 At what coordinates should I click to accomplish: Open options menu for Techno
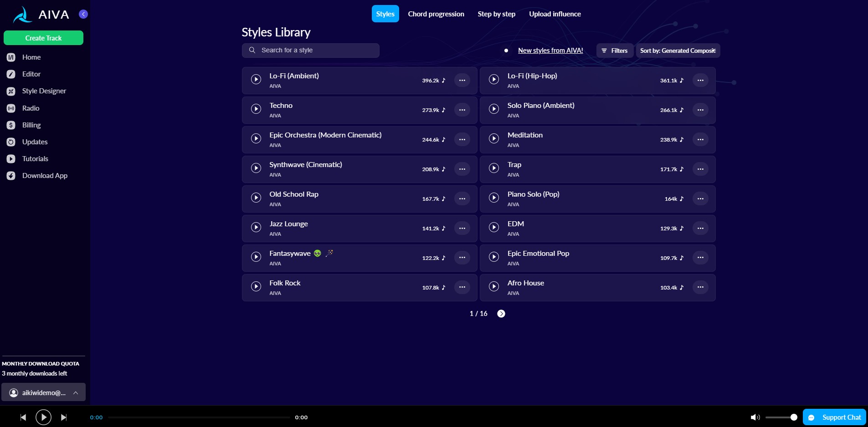pyautogui.click(x=462, y=110)
